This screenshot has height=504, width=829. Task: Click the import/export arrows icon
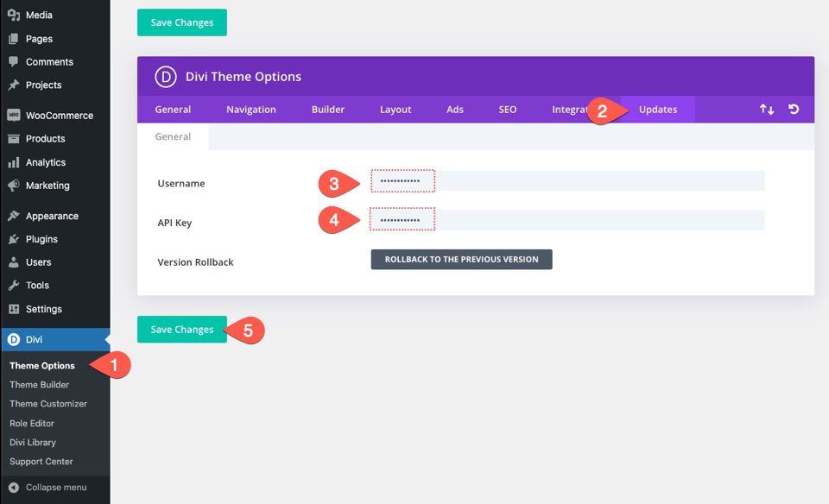coord(766,110)
